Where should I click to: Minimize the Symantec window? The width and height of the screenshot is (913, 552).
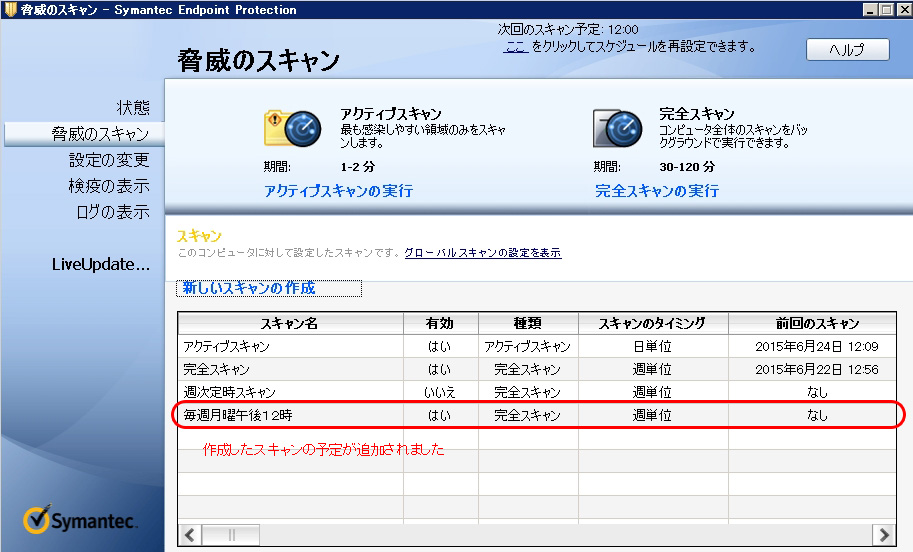click(870, 9)
